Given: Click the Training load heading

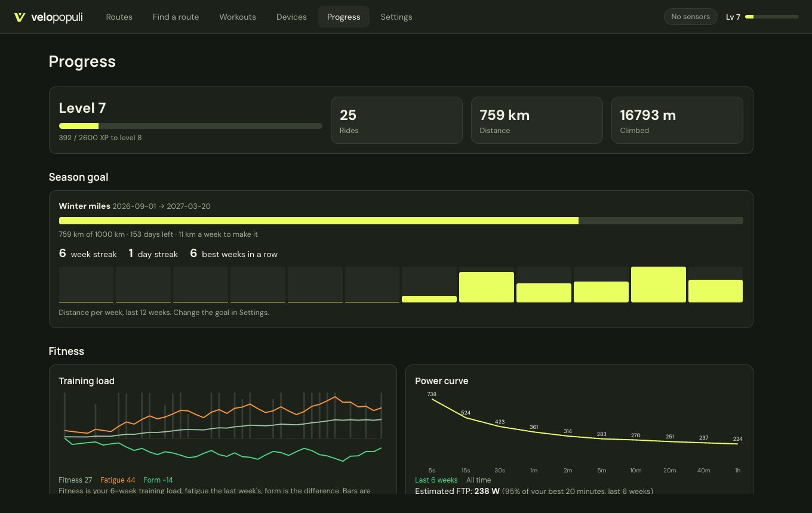Looking at the screenshot, I should 87,381.
